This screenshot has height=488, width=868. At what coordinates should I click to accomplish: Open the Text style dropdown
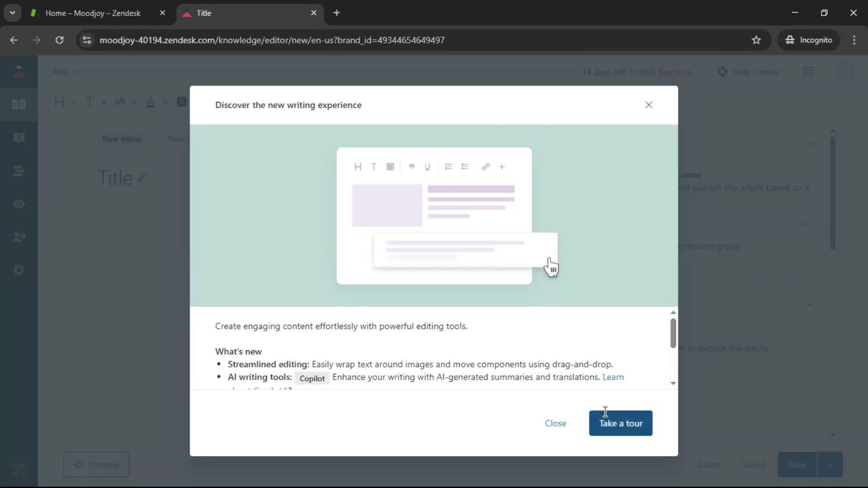click(x=96, y=102)
